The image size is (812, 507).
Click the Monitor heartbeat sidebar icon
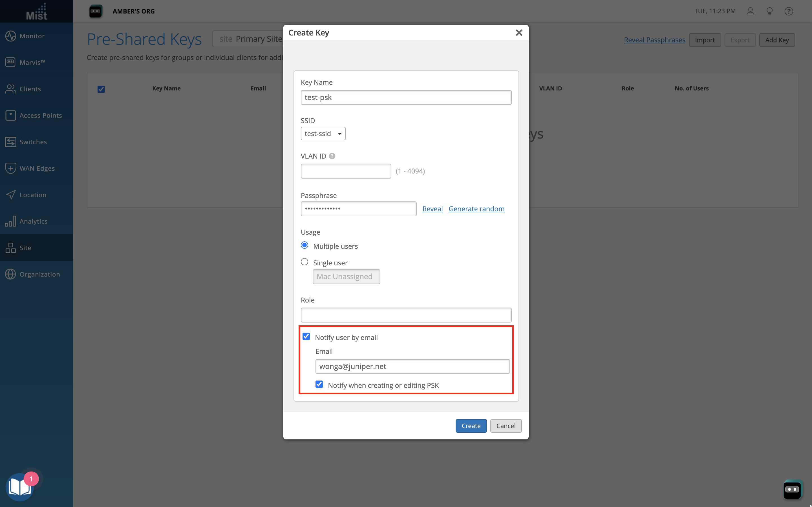[10, 36]
